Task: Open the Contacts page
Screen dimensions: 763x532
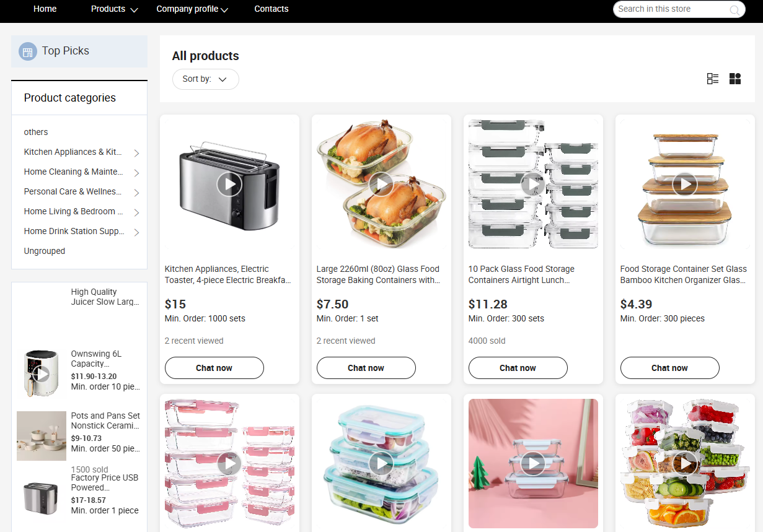Action: point(271,9)
